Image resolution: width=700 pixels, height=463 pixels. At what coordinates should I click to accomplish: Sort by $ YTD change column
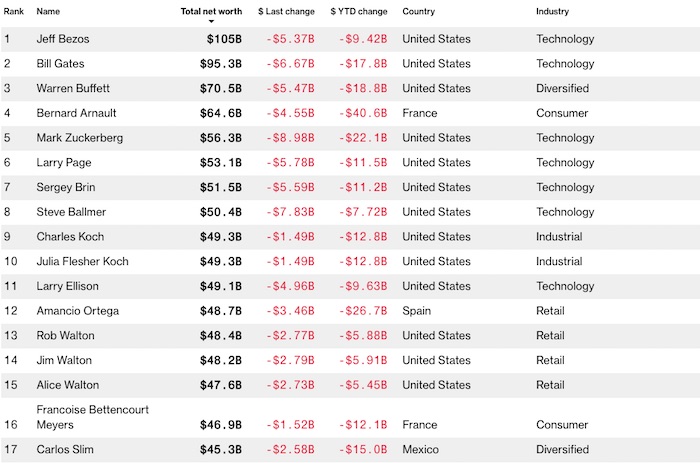click(x=359, y=12)
